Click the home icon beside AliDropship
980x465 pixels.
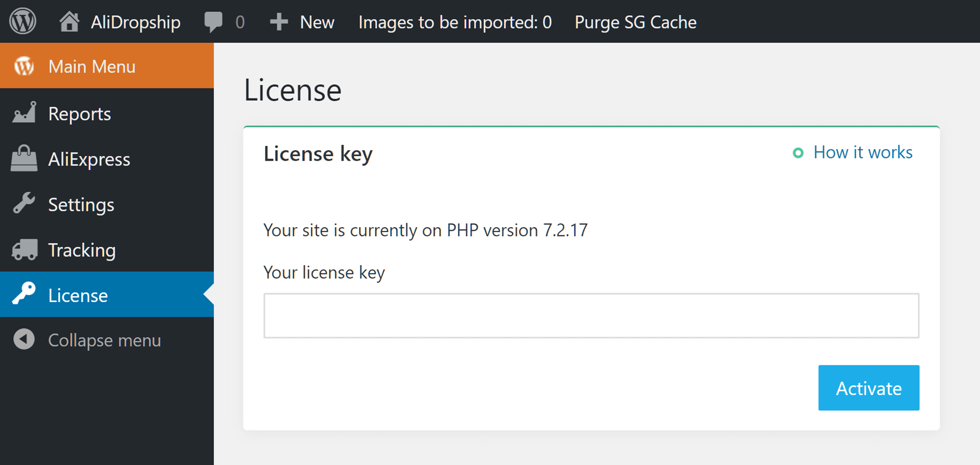pyautogui.click(x=69, y=22)
